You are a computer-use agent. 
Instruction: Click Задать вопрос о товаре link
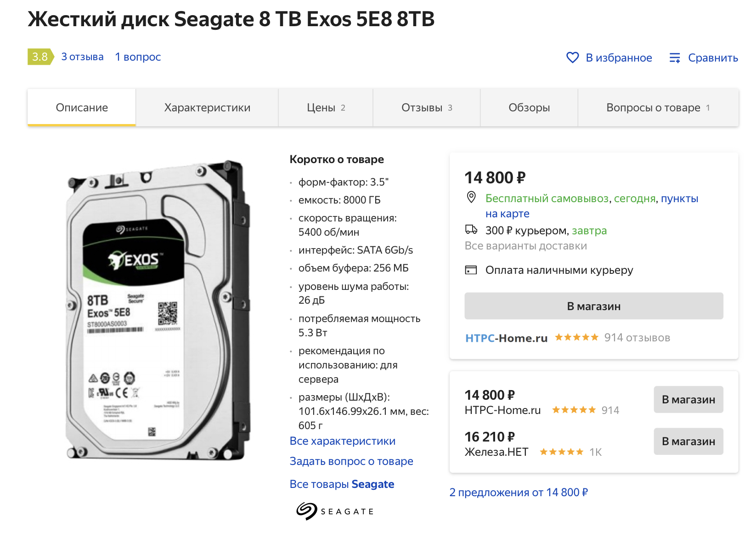(x=351, y=461)
